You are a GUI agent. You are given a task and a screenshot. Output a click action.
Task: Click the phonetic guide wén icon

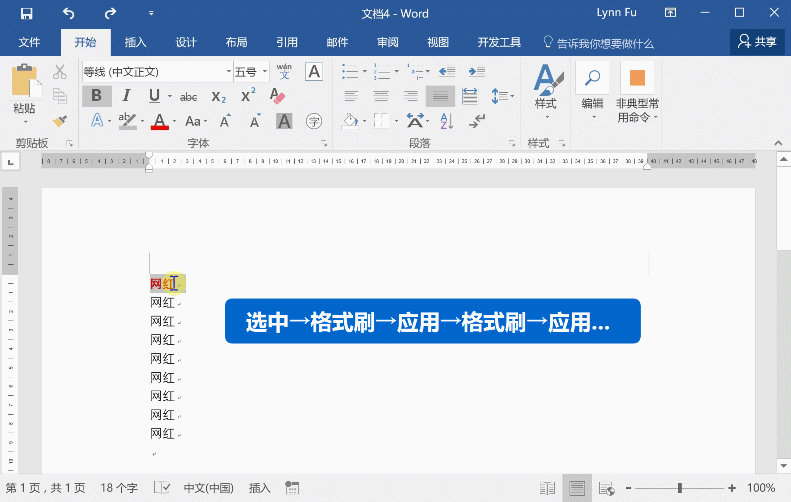click(x=285, y=72)
